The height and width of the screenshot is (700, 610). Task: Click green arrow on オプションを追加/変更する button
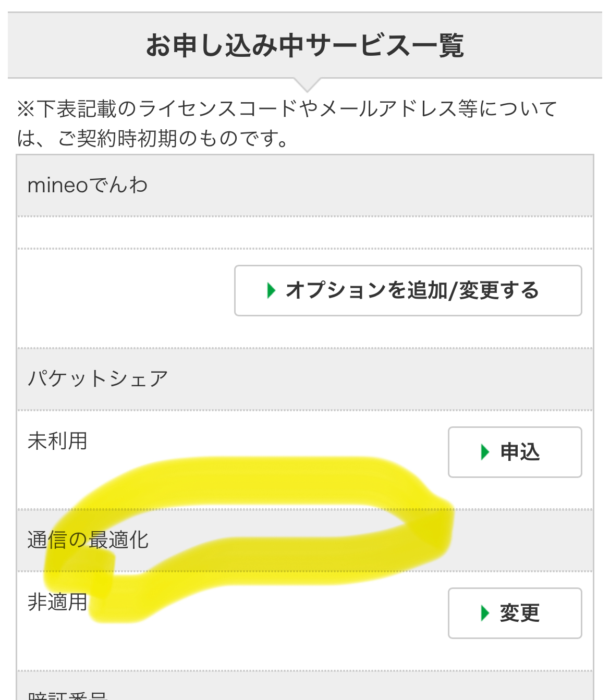[x=271, y=290]
